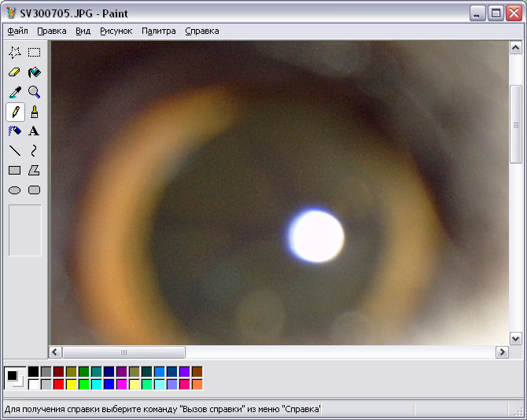Select the Airbrush spray tool

coord(14,131)
